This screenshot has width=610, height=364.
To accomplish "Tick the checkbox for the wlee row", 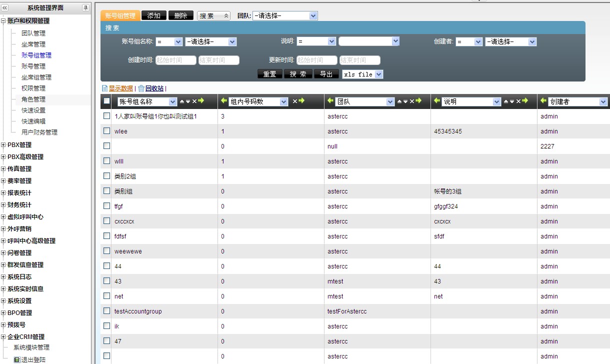I will coord(106,131).
